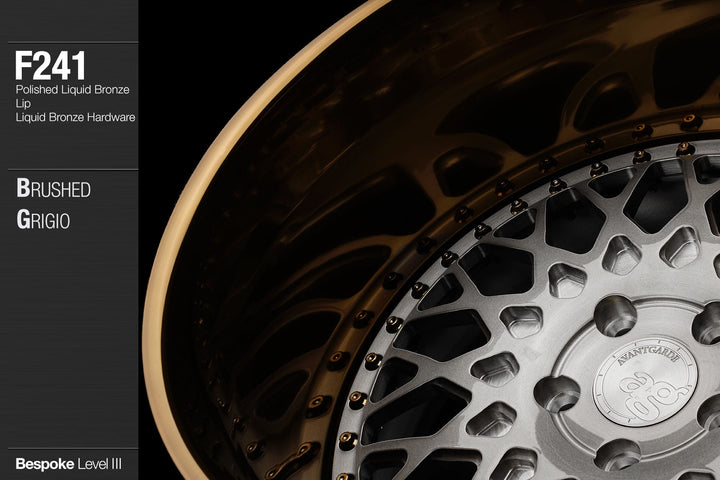Viewport: 720px width, 480px height.
Task: Click the large G in Grigio
Action: coord(22,221)
